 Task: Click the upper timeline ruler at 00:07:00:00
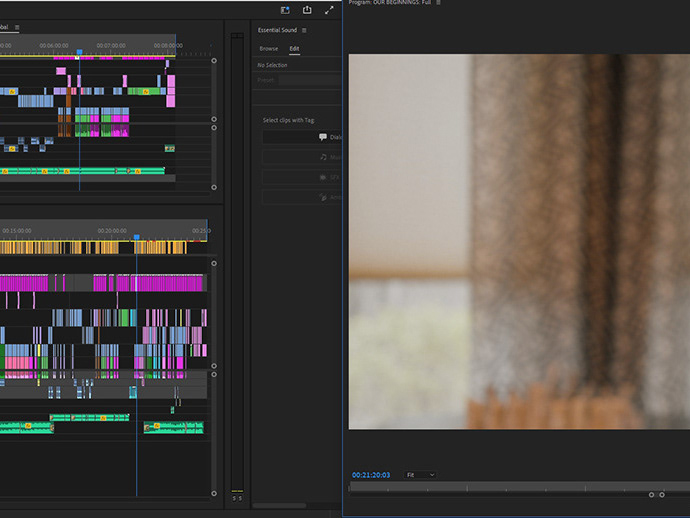point(111,45)
